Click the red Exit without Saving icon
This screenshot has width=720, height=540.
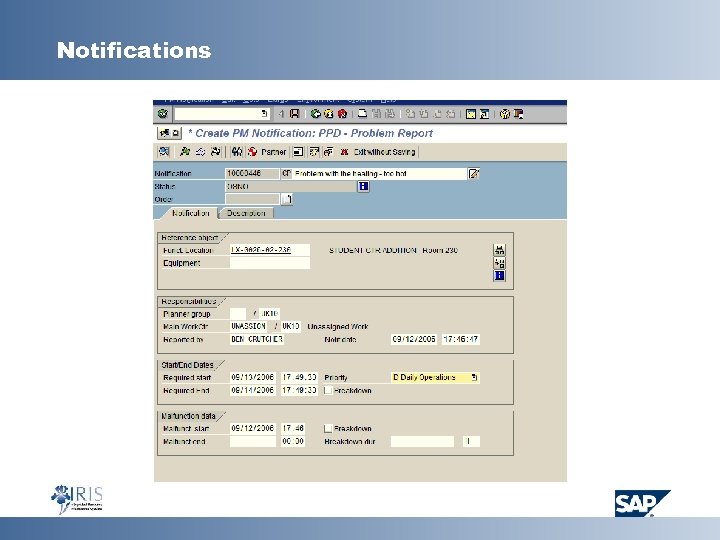(x=344, y=152)
